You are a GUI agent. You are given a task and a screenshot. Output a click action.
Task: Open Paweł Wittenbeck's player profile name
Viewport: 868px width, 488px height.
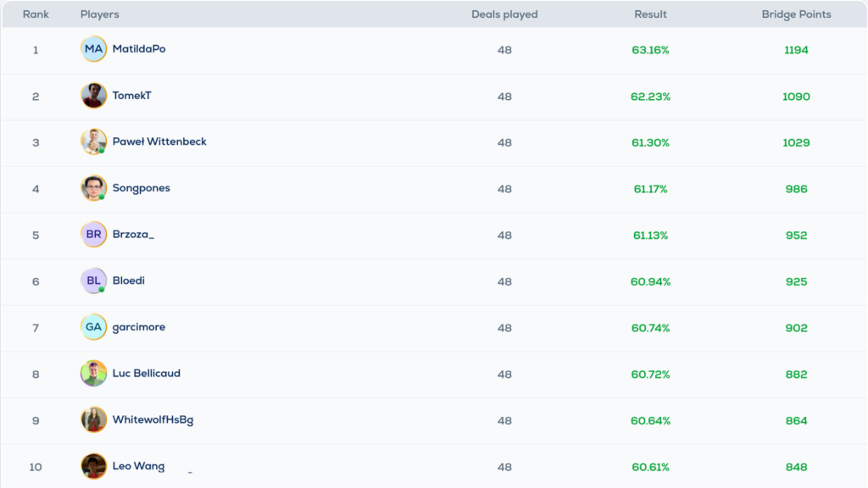pos(159,141)
